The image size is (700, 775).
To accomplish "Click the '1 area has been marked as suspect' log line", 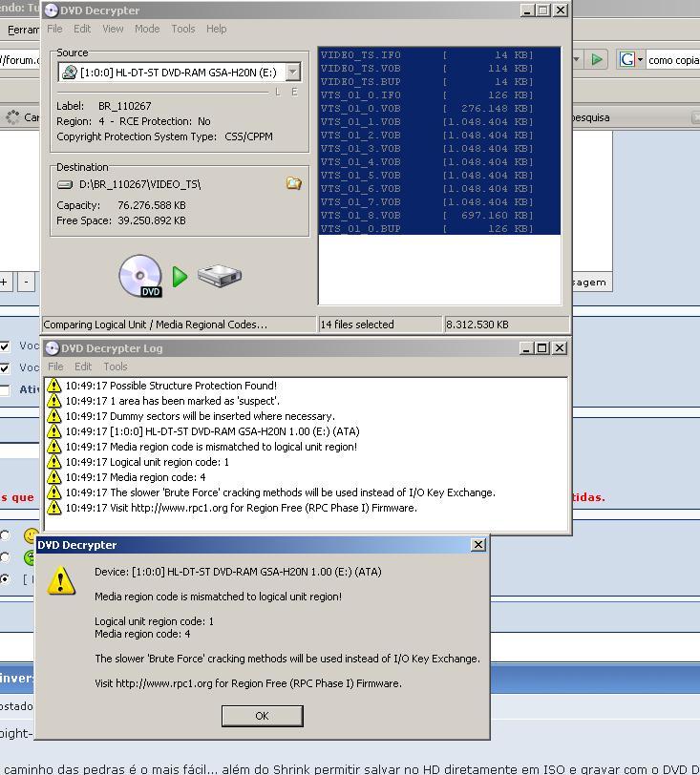I will click(x=173, y=401).
